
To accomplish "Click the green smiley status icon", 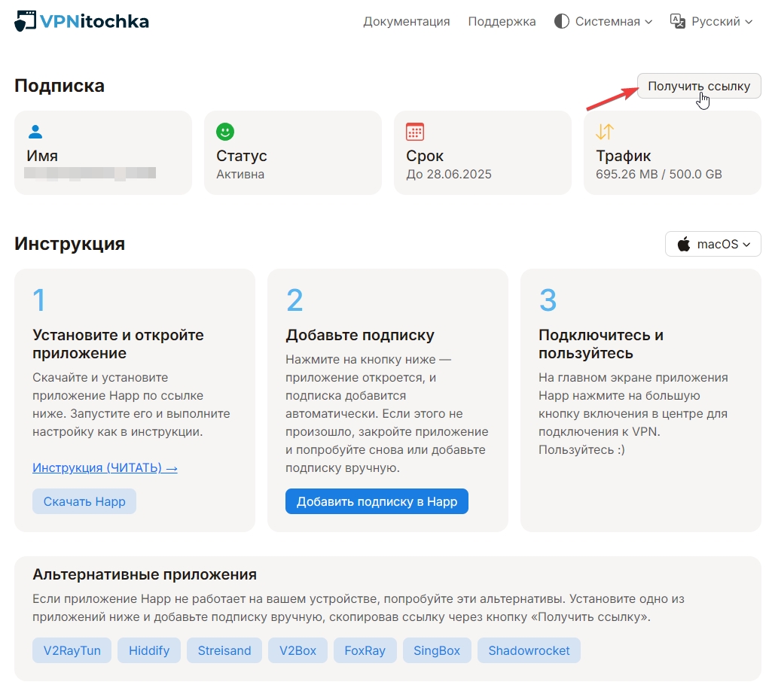I will point(224,132).
